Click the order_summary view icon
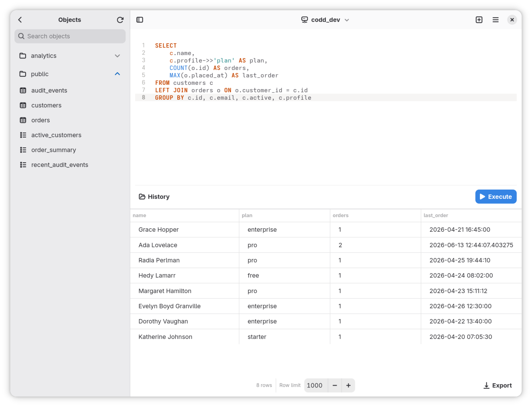 pyautogui.click(x=23, y=150)
